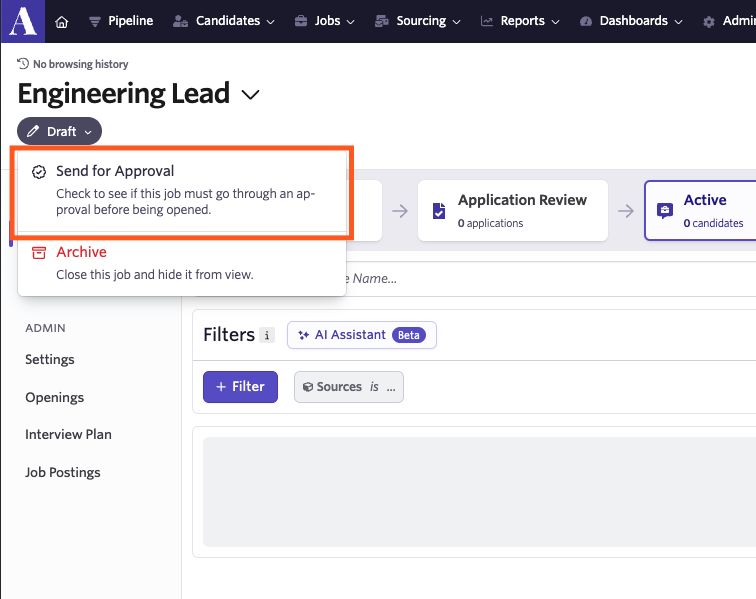Add a new filter with + Filter
Screen dimensions: 756x599
[240, 387]
